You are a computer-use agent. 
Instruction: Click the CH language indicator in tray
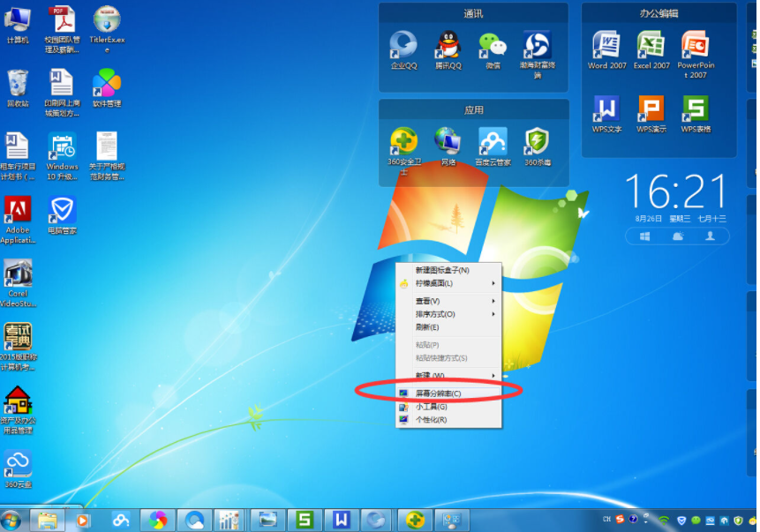pyautogui.click(x=606, y=520)
